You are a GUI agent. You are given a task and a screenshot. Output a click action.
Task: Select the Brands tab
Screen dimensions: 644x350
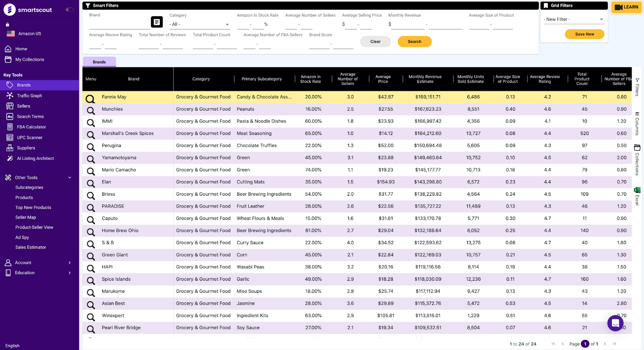(x=99, y=62)
